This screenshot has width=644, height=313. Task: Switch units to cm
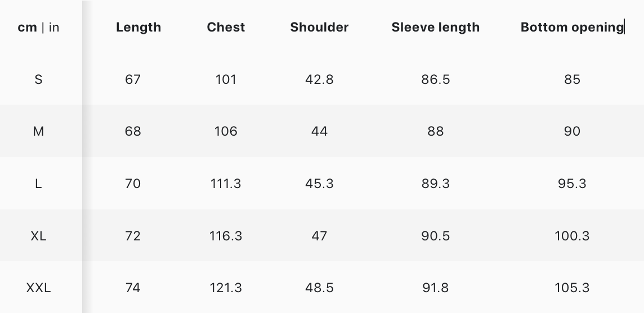point(27,28)
